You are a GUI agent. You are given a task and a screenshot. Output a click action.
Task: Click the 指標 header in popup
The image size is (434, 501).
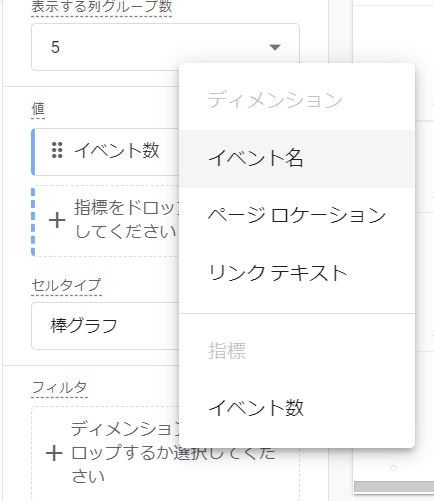pyautogui.click(x=227, y=351)
